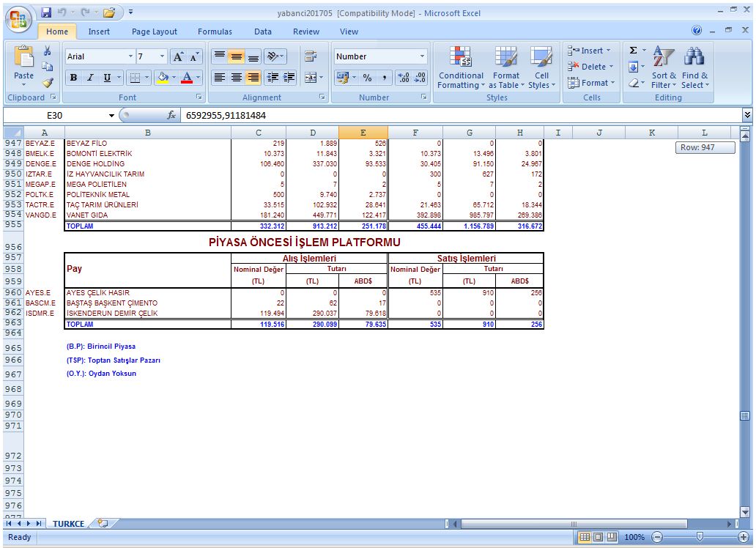This screenshot has width=756, height=548.
Task: Decrease font size with Shrink Font
Action: pos(194,57)
